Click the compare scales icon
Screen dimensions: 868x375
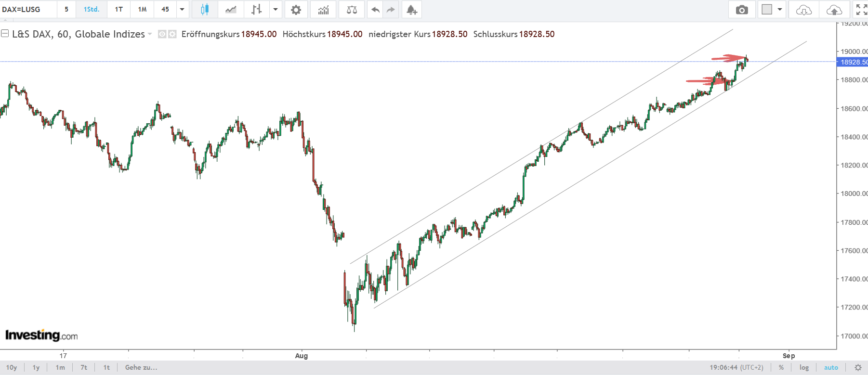(352, 9)
